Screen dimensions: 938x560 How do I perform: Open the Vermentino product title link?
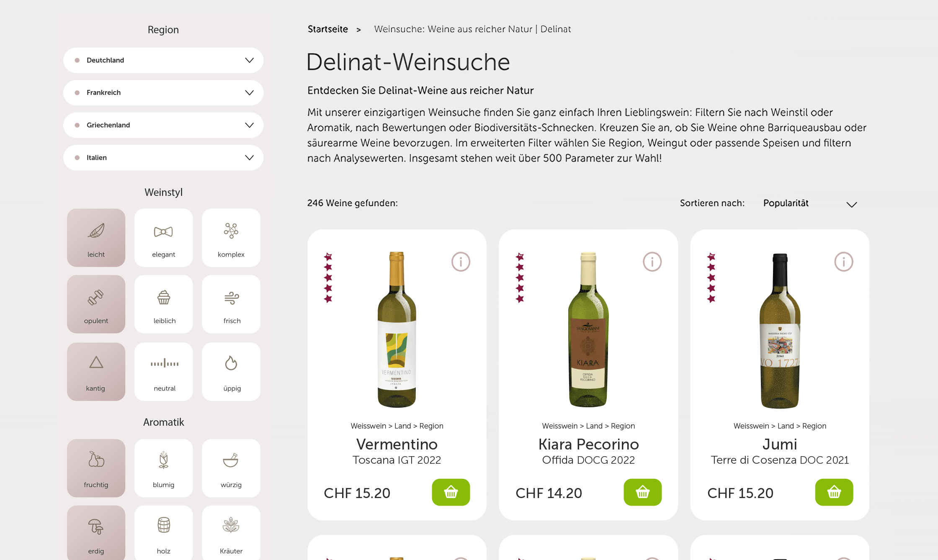[x=397, y=444]
